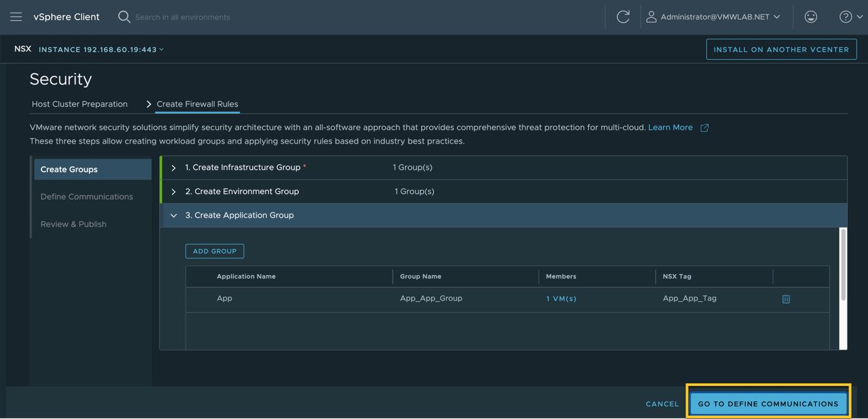
Task: Open the feedback smiley icon
Action: pyautogui.click(x=811, y=17)
